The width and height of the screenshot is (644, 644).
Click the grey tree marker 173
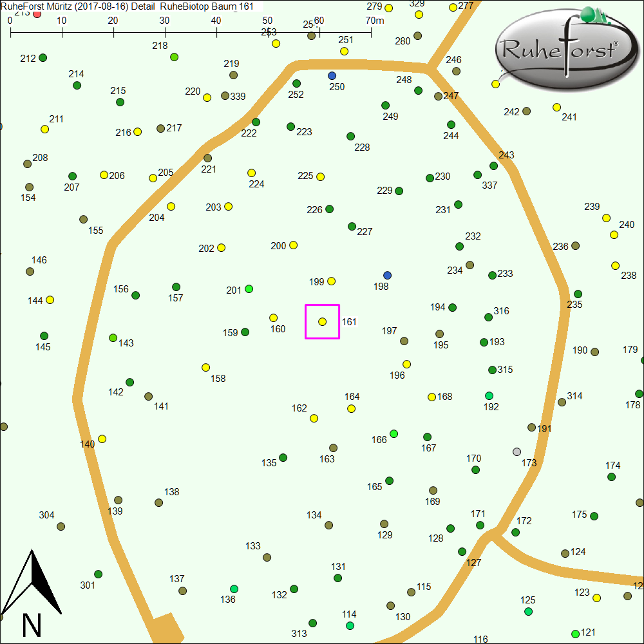[x=516, y=451]
